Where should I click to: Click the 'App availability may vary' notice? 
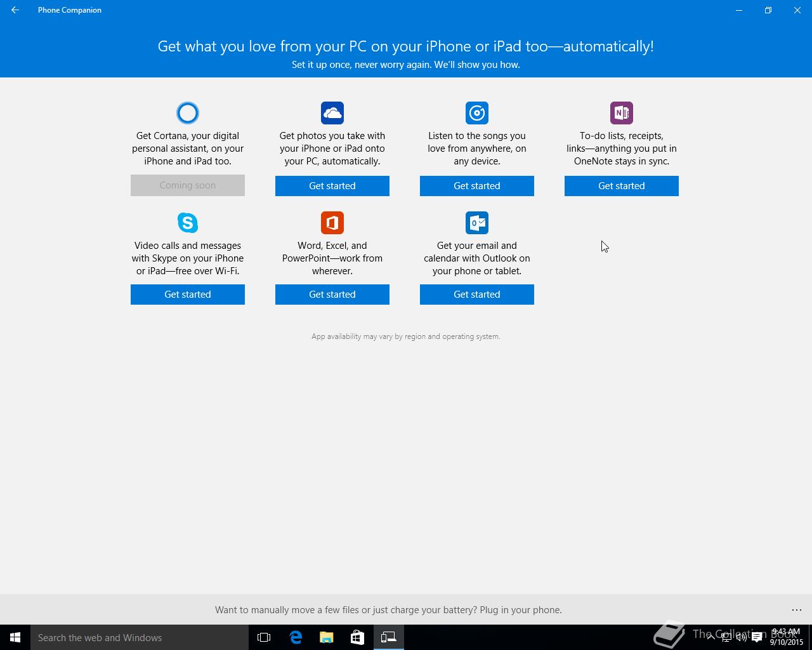[x=406, y=336]
